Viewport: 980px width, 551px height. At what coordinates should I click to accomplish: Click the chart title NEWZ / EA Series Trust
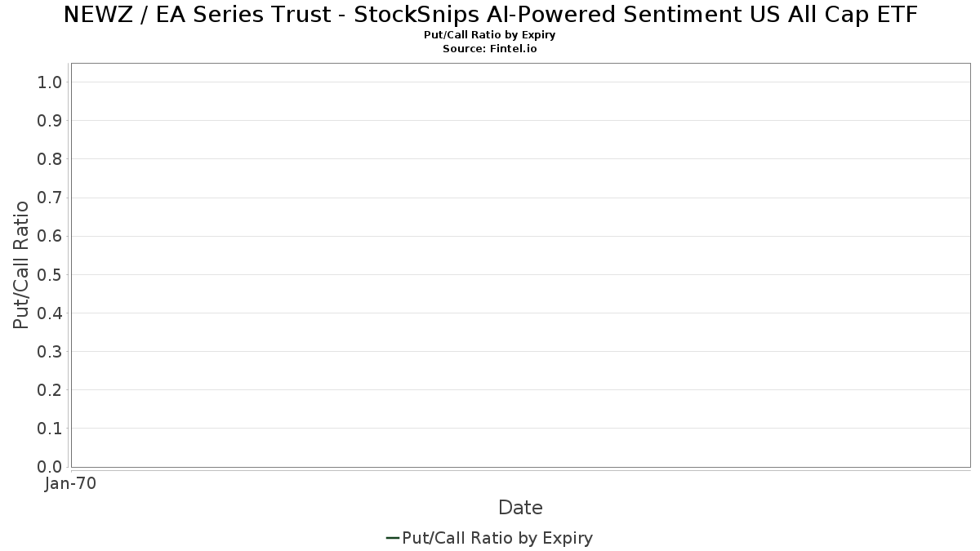tap(490, 15)
